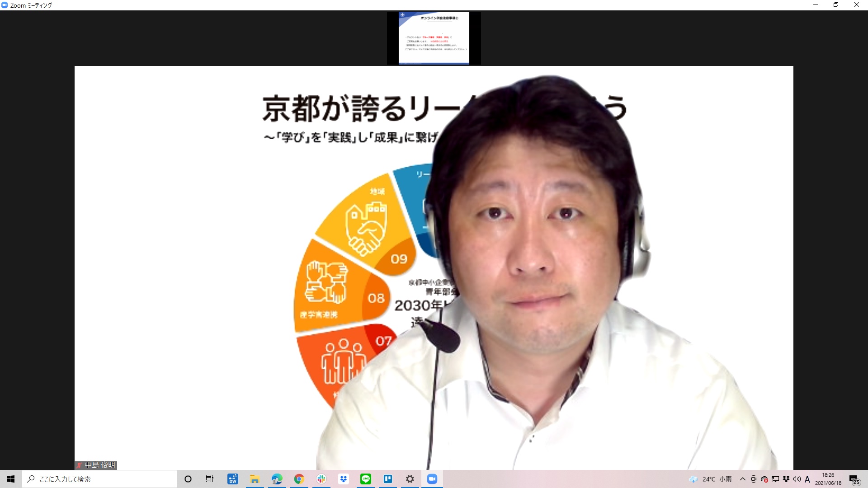Viewport: 868px width, 488px height.
Task: Show hidden system tray icons
Action: tap(742, 479)
